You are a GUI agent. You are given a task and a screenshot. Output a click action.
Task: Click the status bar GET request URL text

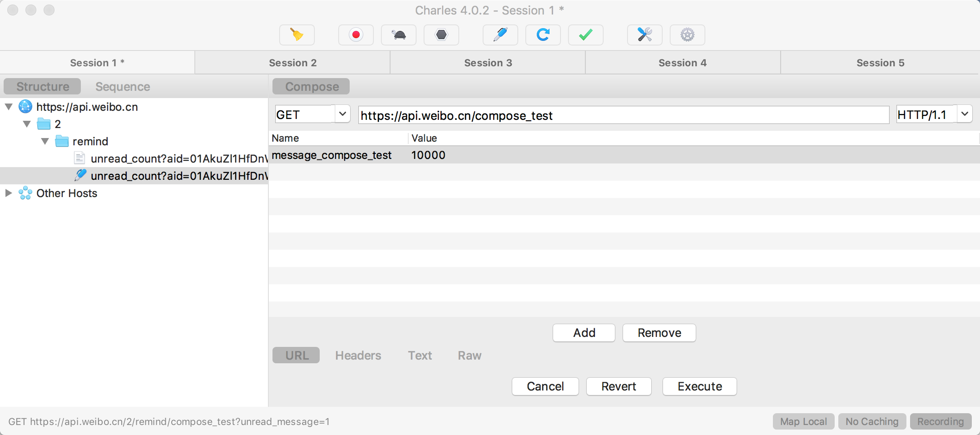click(x=169, y=421)
